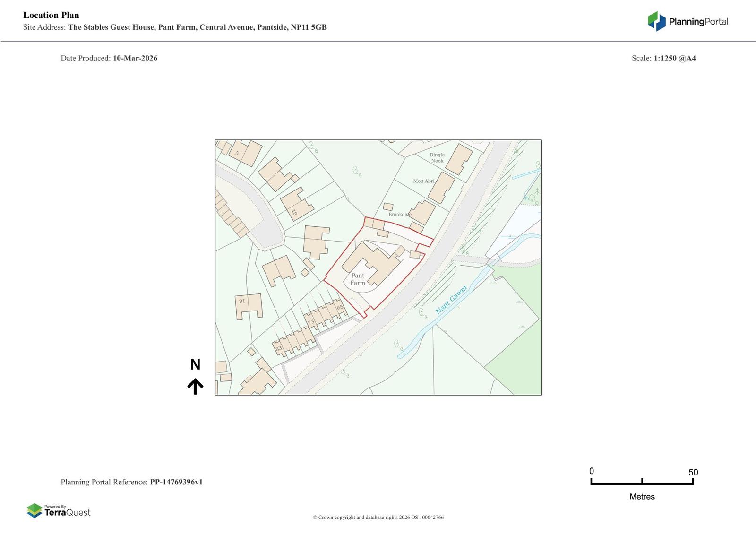The height and width of the screenshot is (535, 756).
Task: Select the Pant Farm label on map
Action: (358, 279)
